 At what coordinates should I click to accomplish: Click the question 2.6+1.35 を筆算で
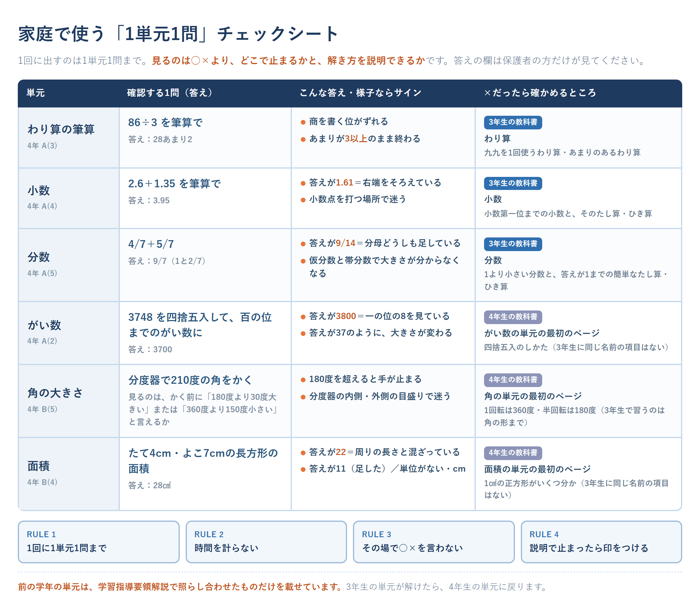pyautogui.click(x=174, y=183)
